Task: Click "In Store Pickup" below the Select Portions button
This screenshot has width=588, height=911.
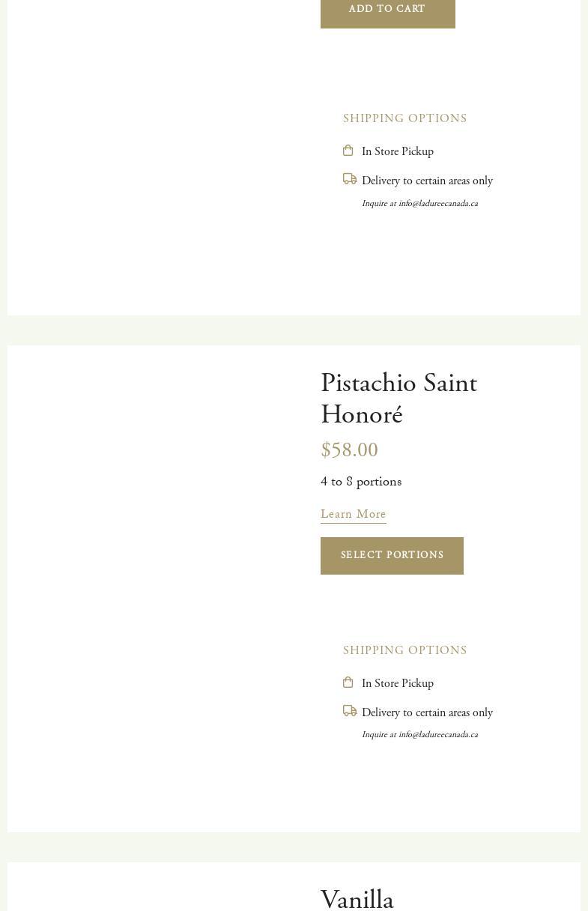Action: [397, 683]
